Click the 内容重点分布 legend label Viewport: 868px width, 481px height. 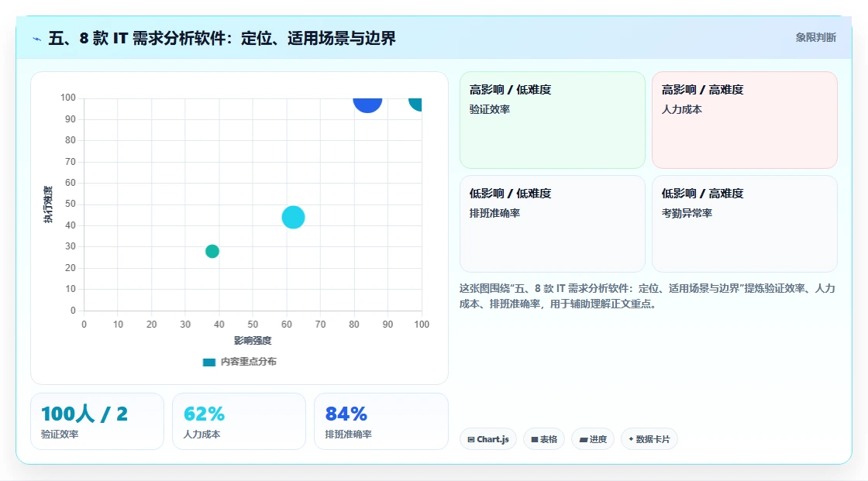tap(248, 362)
